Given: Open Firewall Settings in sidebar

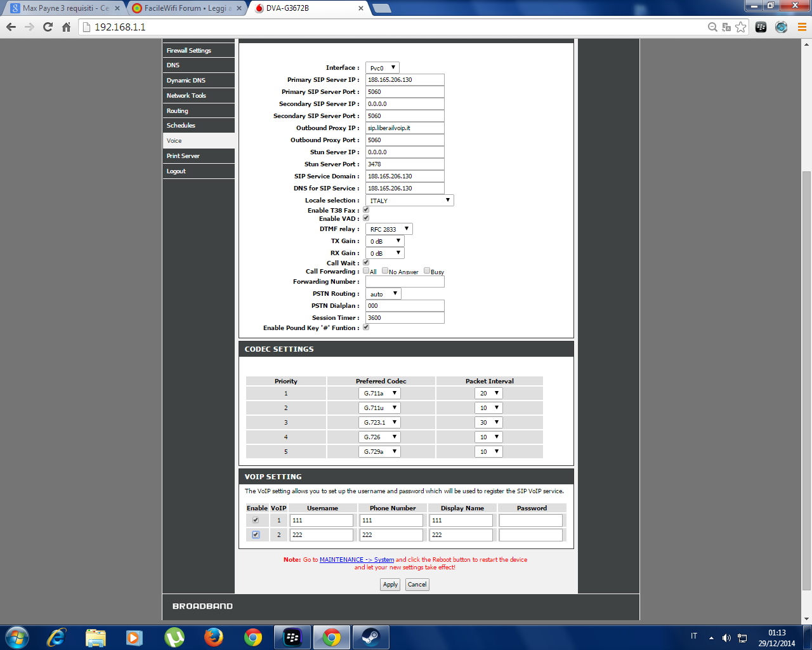Looking at the screenshot, I should coord(199,50).
